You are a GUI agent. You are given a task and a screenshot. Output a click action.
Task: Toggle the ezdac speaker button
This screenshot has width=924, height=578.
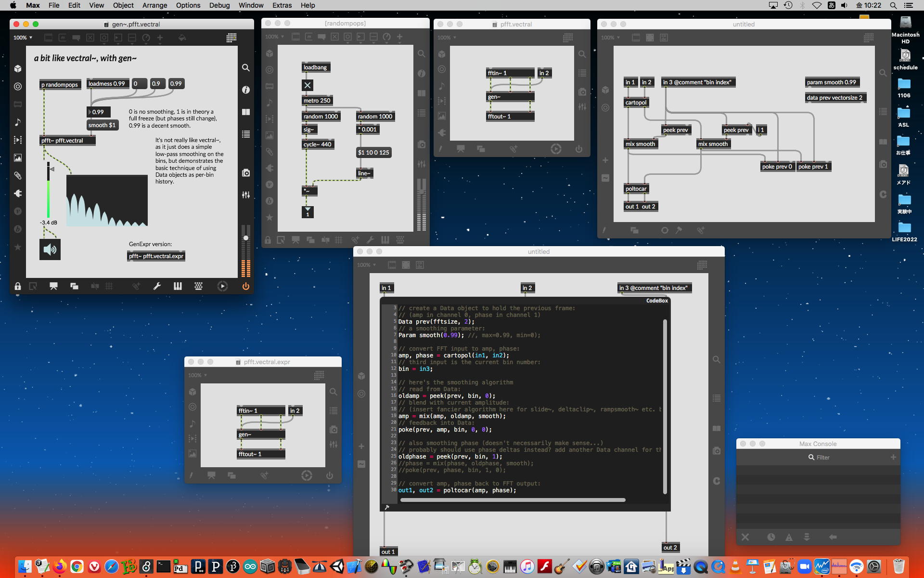point(50,250)
